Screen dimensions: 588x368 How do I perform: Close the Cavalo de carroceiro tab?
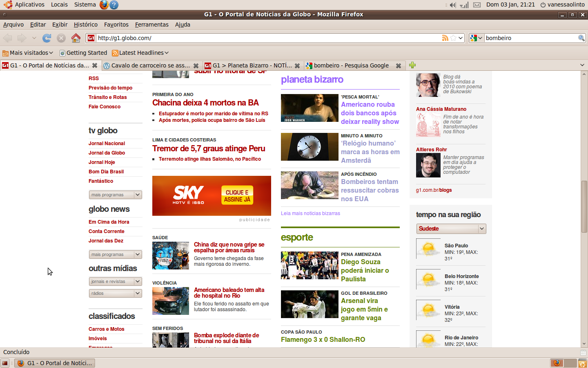pos(196,65)
